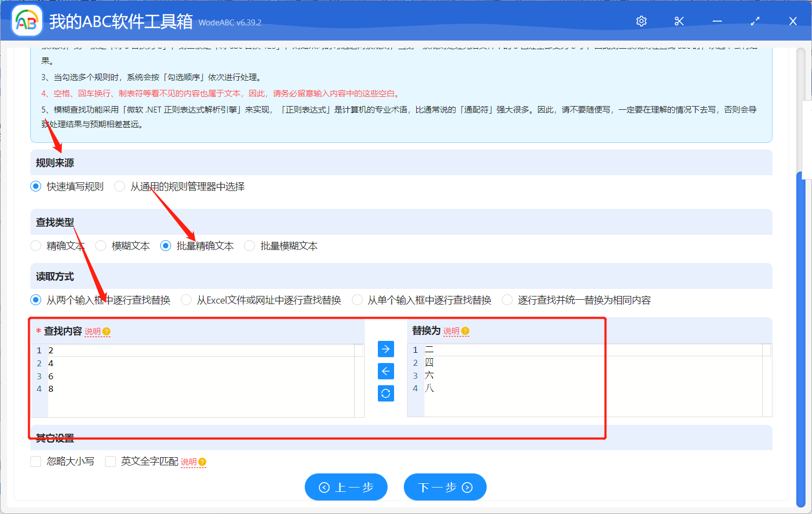Click the 下一步 button
812x514 pixels.
coord(445,487)
